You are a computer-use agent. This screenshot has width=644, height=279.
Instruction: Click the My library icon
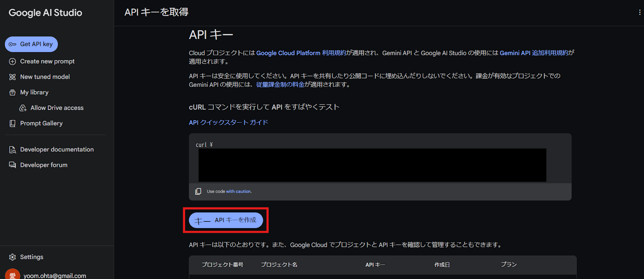pos(12,92)
